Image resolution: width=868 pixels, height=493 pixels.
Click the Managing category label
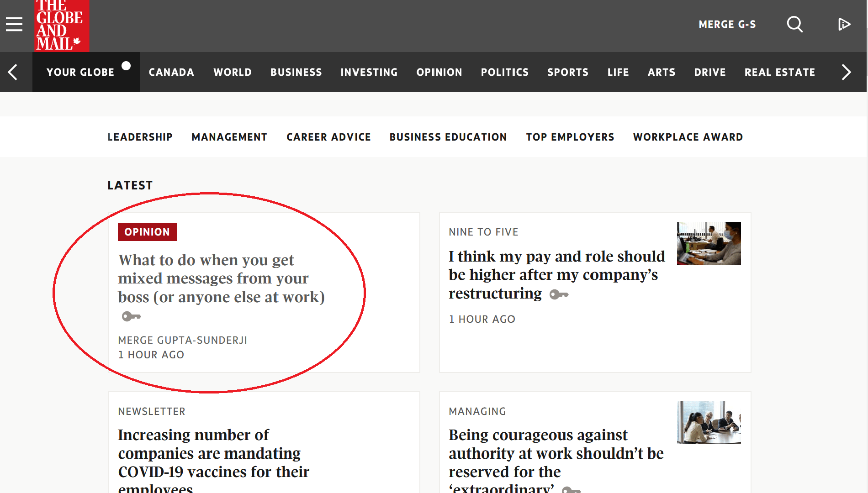477,411
